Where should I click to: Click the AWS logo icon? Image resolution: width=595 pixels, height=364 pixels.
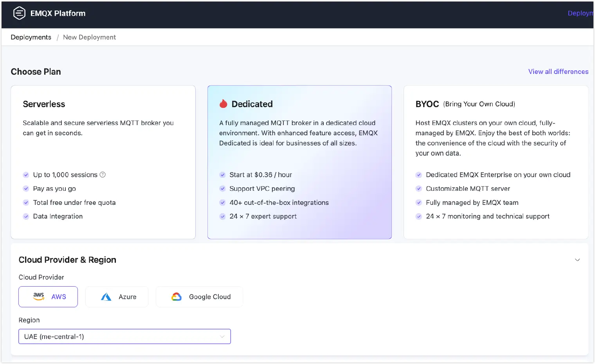point(39,297)
